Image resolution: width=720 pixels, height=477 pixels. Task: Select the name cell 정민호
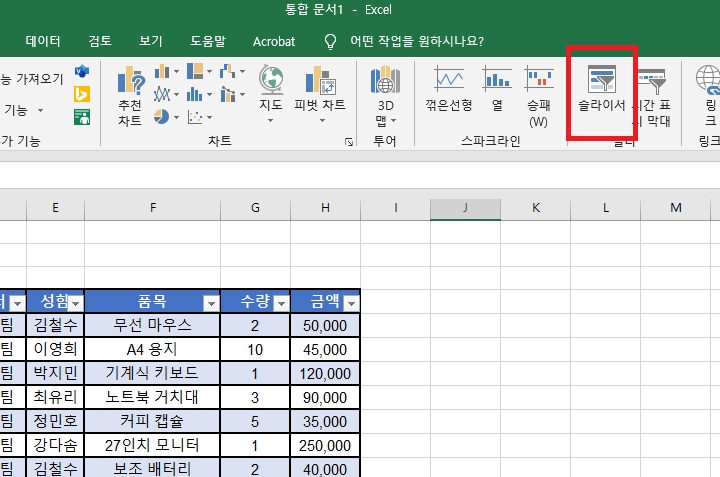[x=56, y=421]
